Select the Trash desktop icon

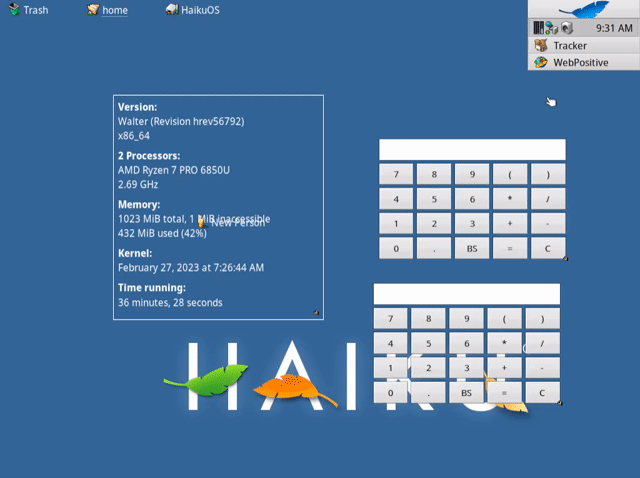[29, 10]
